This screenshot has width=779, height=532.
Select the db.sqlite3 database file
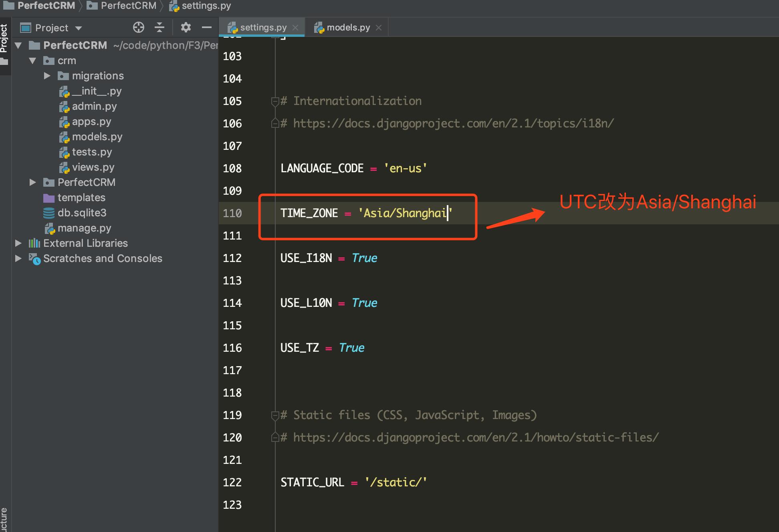tap(82, 213)
